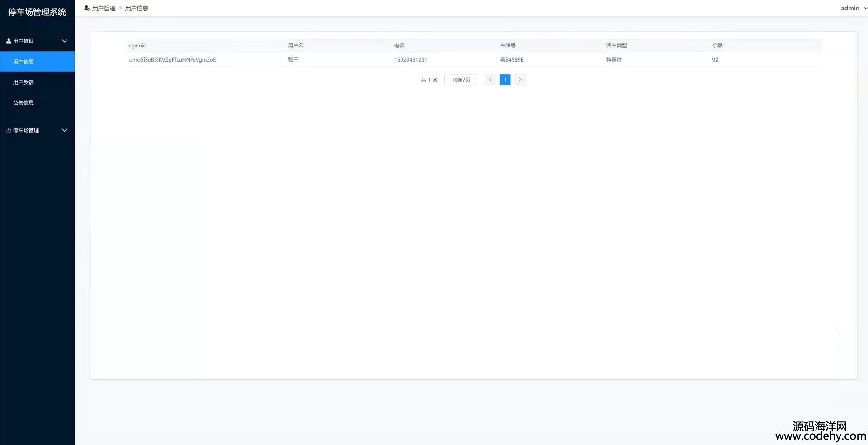Click the openid column header
Image resolution: width=868 pixels, height=445 pixels.
tap(138, 46)
